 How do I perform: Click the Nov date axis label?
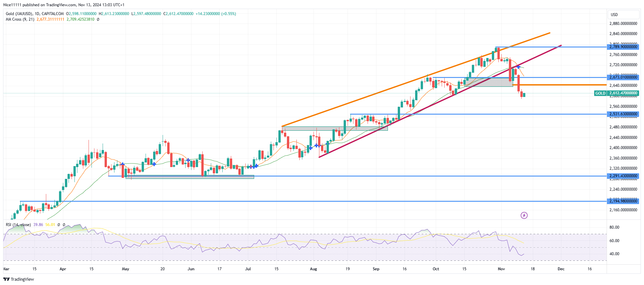501,269
